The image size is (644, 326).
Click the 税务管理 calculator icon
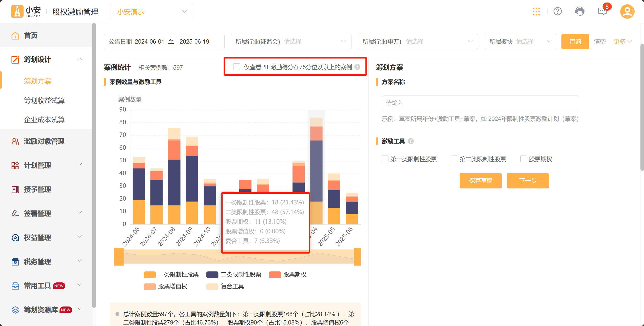pyautogui.click(x=15, y=262)
